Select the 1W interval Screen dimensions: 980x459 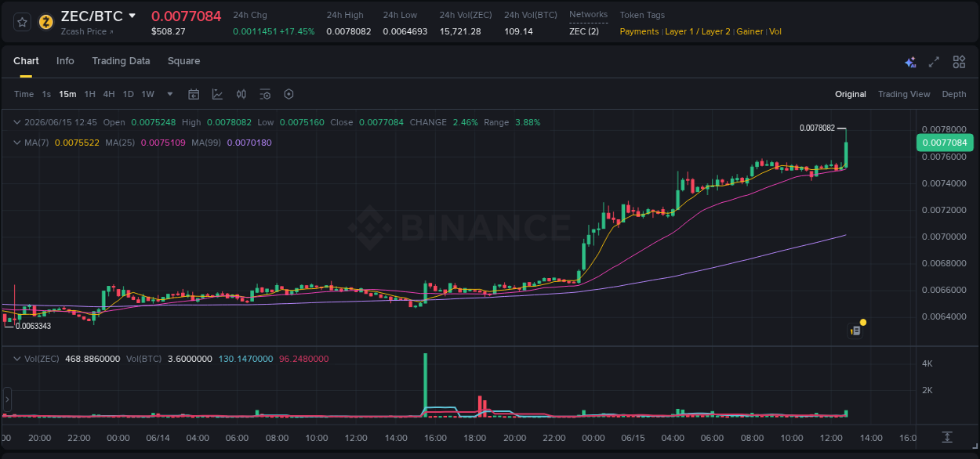[147, 94]
